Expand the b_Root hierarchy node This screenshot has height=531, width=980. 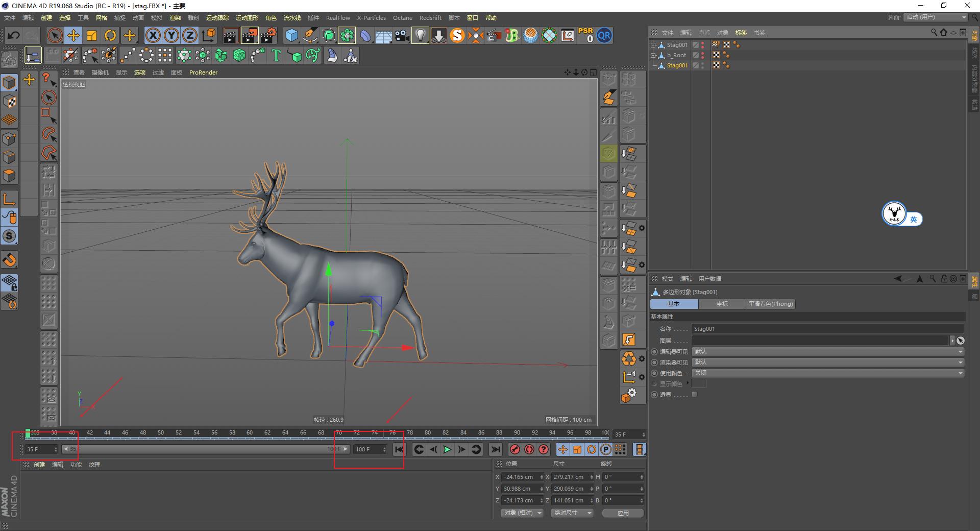pos(653,55)
